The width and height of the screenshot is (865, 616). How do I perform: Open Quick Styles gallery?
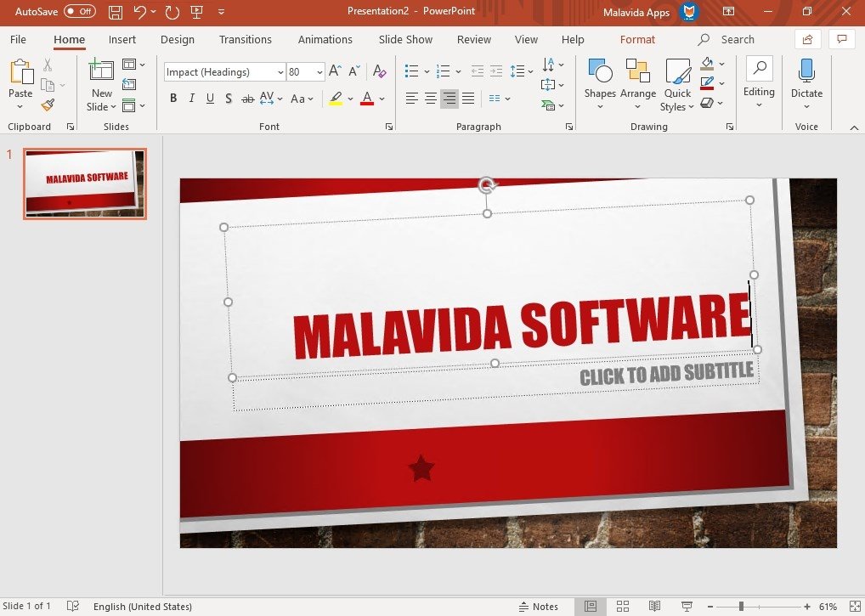677,85
